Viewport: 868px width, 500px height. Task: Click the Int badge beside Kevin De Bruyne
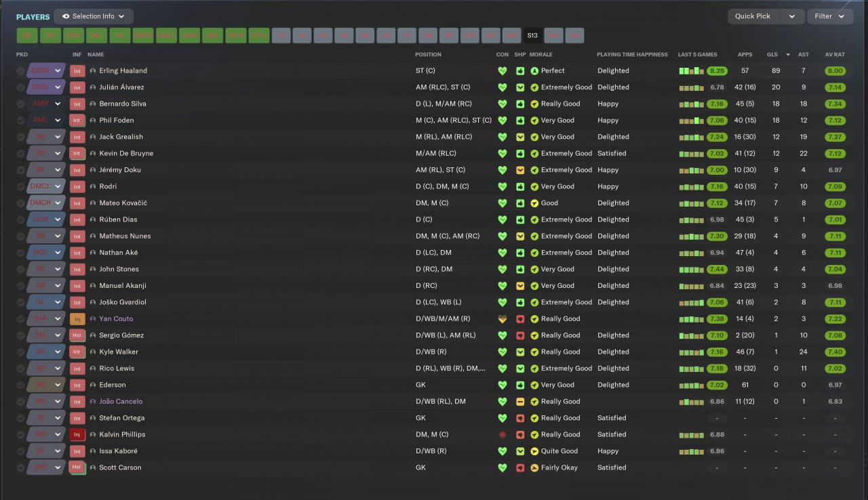tap(77, 153)
